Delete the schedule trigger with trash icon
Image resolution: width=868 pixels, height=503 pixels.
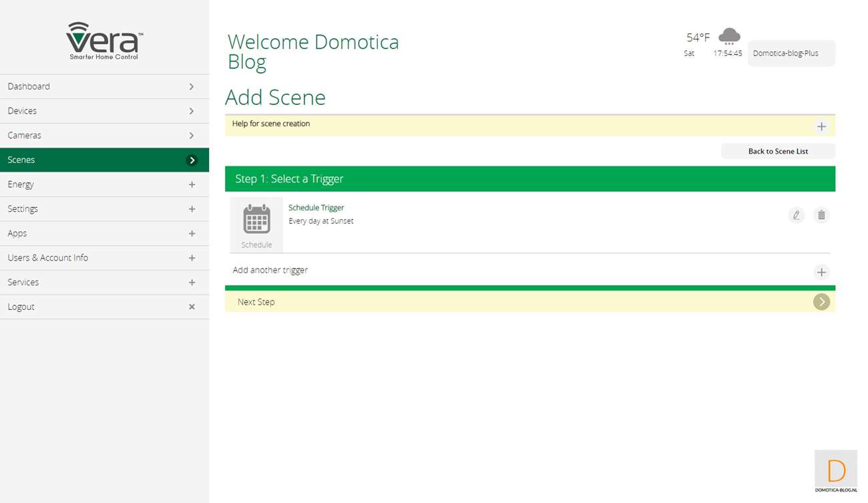coord(821,215)
